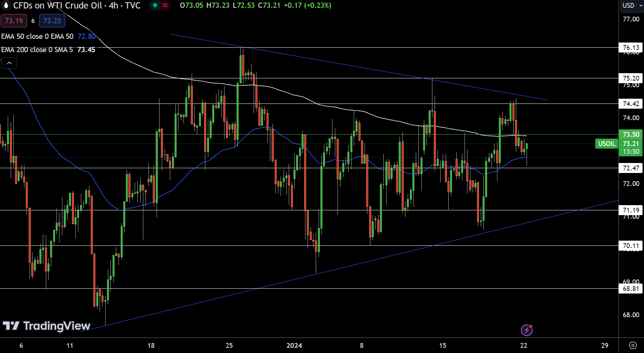
Task: Click the 18 date on time axis
Action: click(151, 346)
